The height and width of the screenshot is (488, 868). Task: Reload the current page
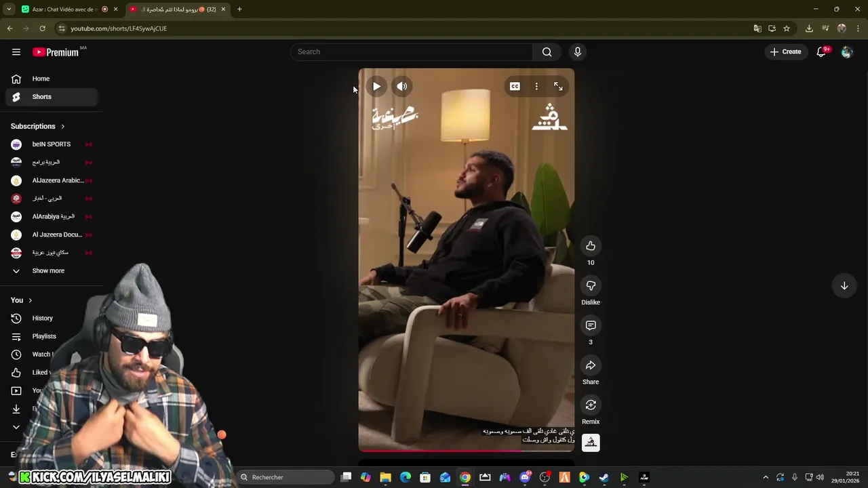click(x=42, y=28)
